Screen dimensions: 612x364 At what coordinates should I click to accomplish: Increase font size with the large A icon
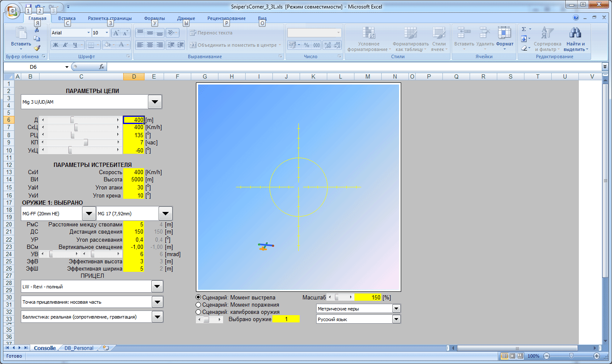tap(116, 33)
